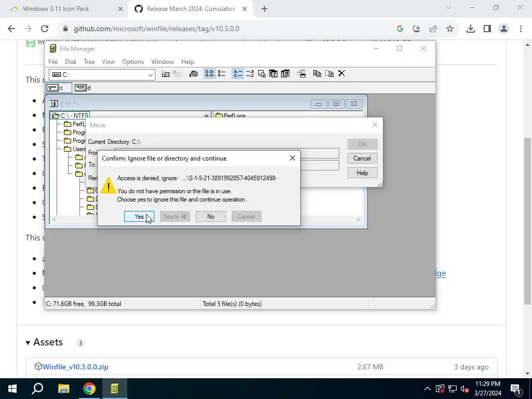Click the Connect Network Drive toolbar icon
Image resolution: width=532 pixels, height=399 pixels.
[x=165, y=74]
